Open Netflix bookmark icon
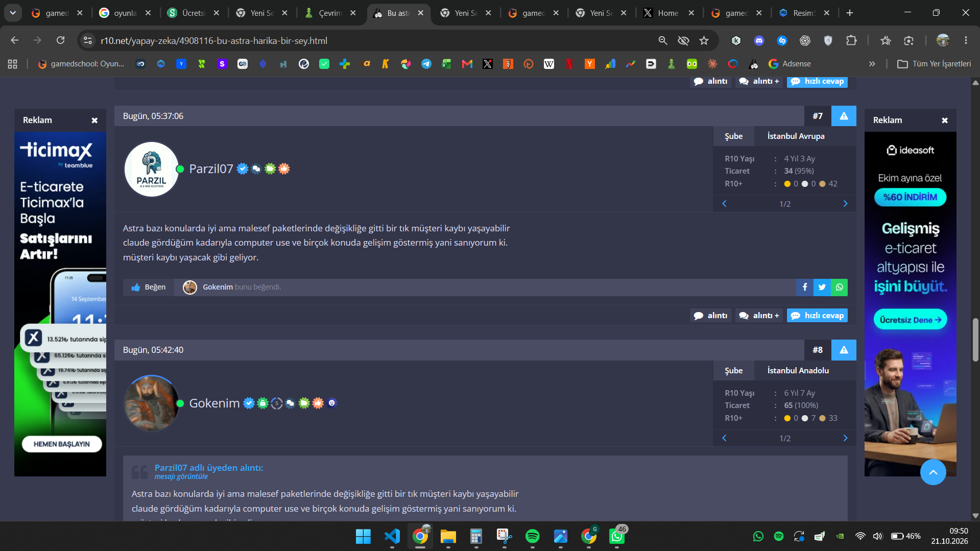 [569, 64]
